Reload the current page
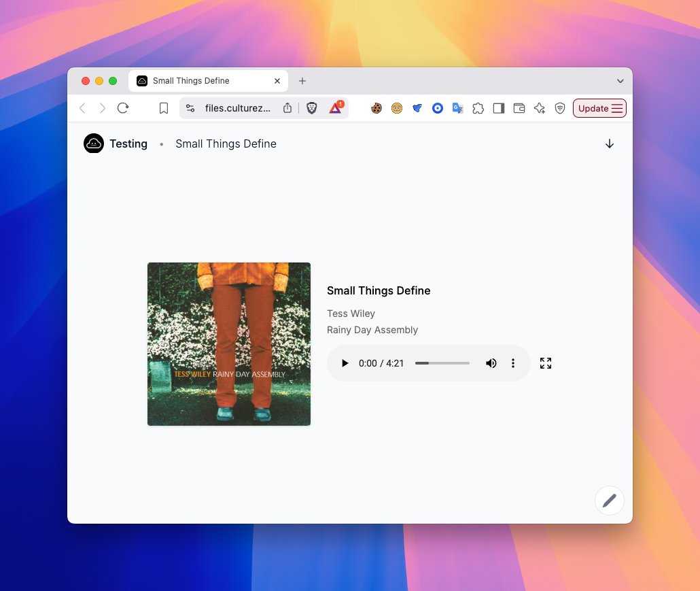700x591 pixels. pyautogui.click(x=123, y=108)
